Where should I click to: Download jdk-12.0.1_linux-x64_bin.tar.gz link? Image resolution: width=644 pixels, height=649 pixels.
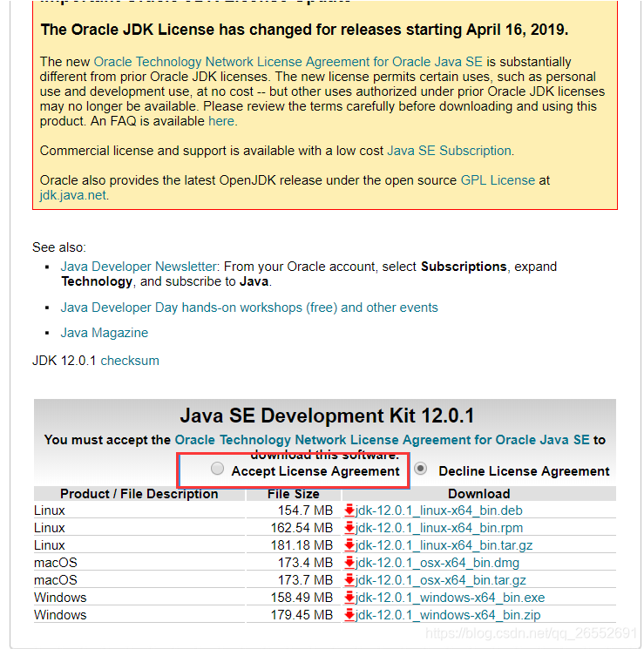(x=444, y=545)
